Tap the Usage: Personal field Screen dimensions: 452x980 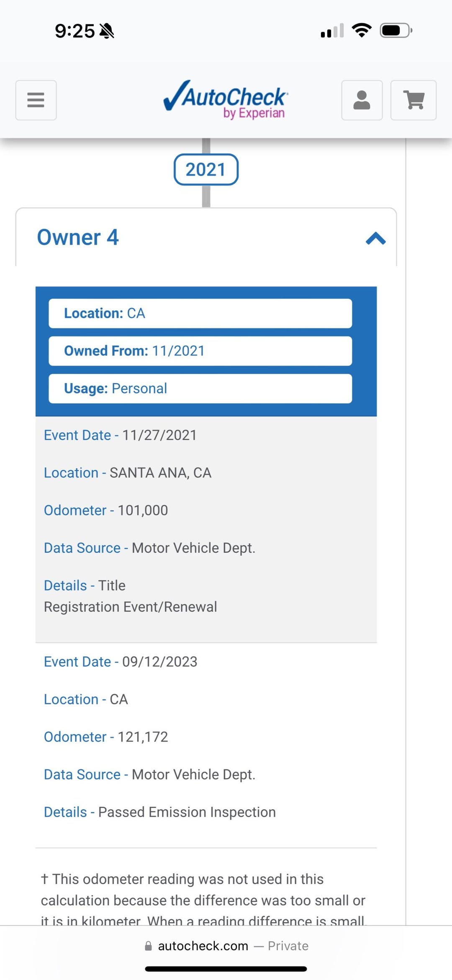pos(200,389)
